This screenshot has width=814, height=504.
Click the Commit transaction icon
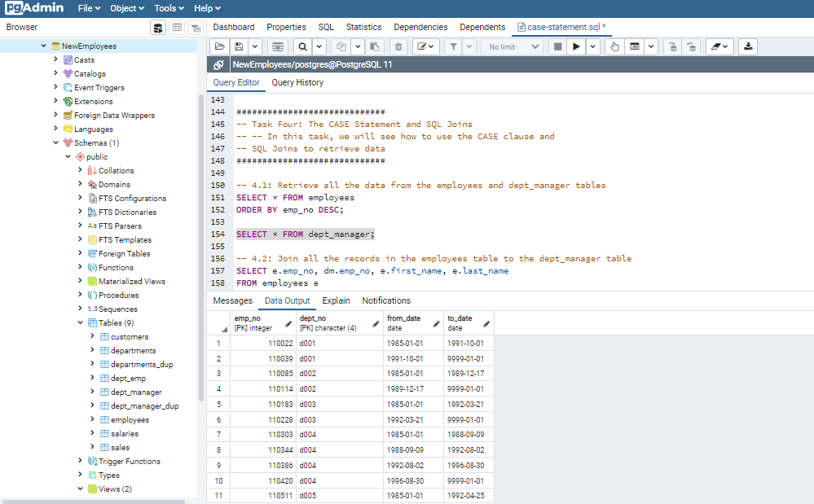pos(671,46)
